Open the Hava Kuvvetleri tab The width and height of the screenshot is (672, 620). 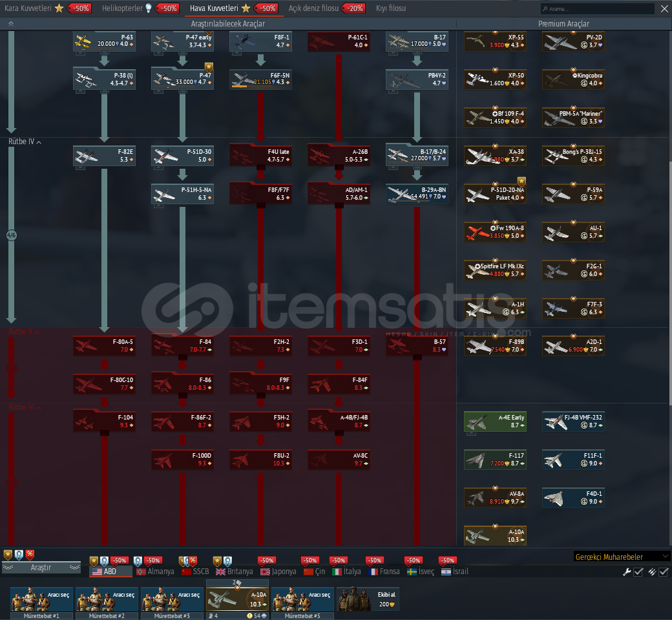click(x=234, y=8)
